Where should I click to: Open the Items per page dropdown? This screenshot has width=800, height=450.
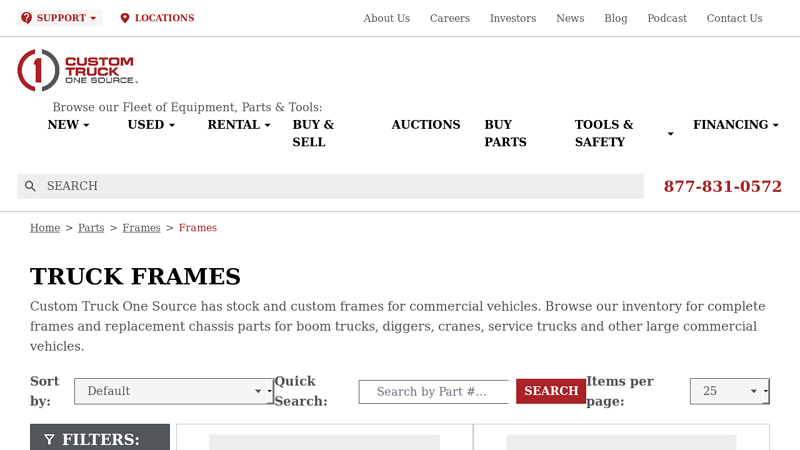coord(730,391)
